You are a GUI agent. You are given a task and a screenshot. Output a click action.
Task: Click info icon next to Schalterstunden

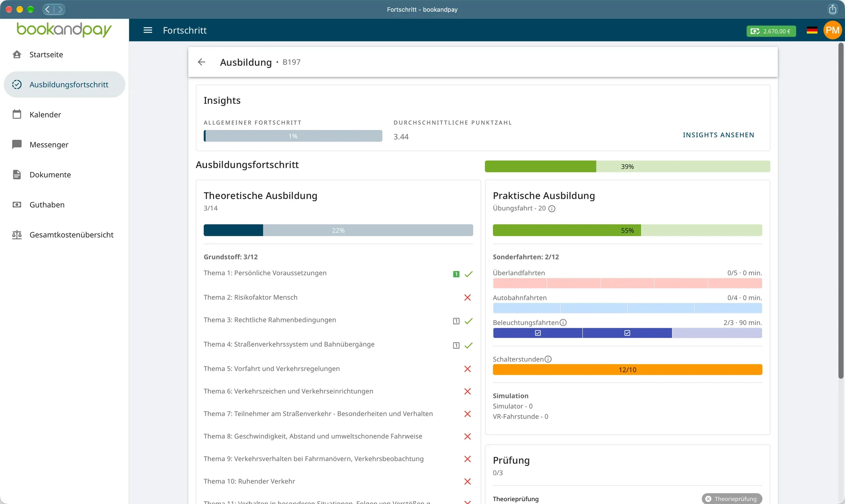point(548,359)
